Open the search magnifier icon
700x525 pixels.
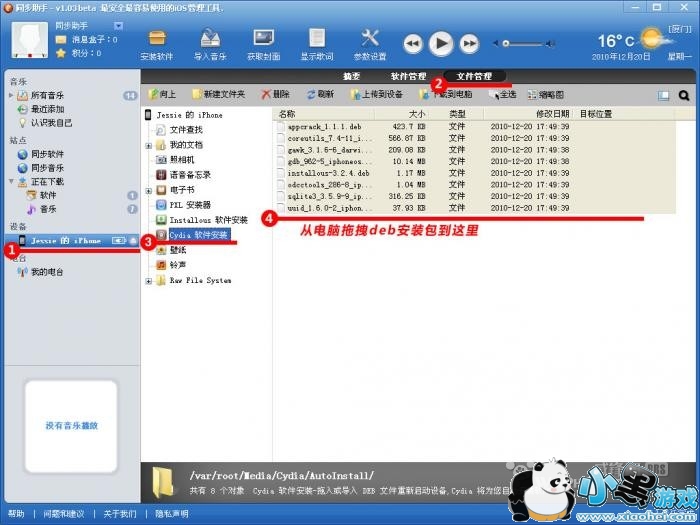pyautogui.click(x=683, y=95)
